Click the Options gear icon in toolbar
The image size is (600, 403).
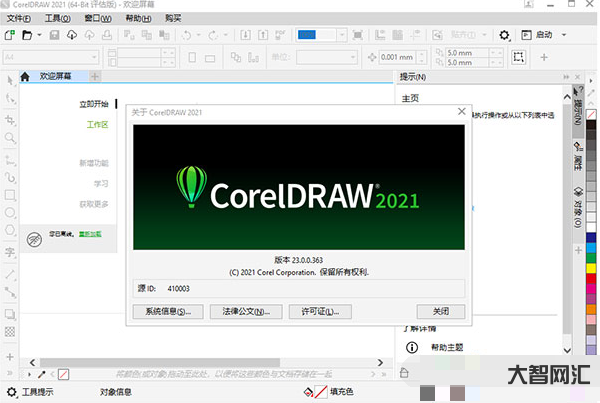point(505,35)
